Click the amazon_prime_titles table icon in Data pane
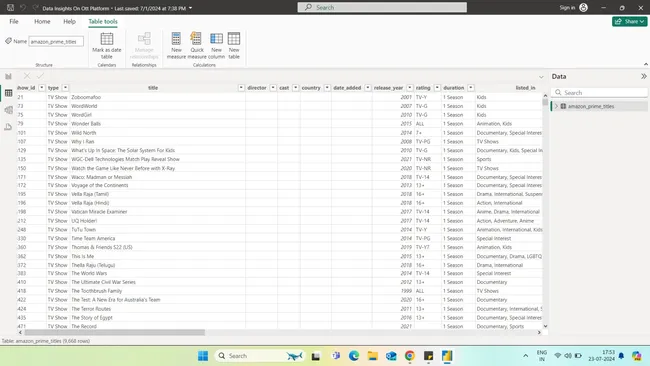The width and height of the screenshot is (650, 366). [563, 106]
